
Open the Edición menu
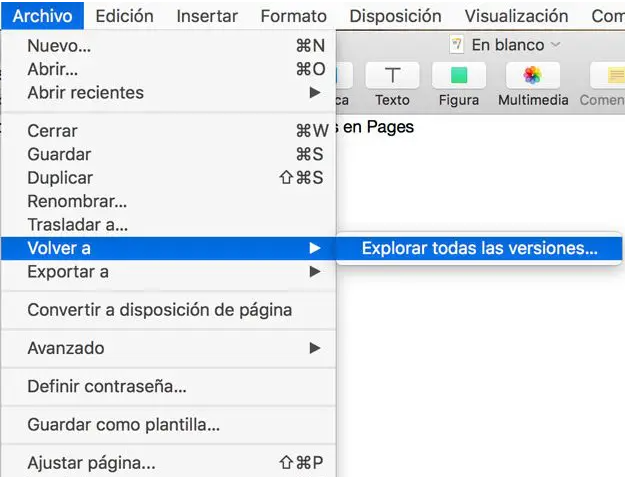point(125,16)
